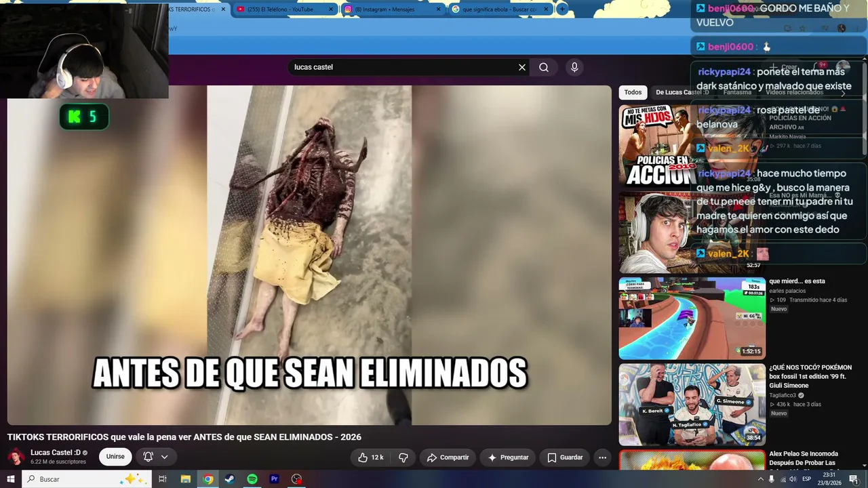
Task: Open Task View on the taskbar
Action: click(x=163, y=479)
